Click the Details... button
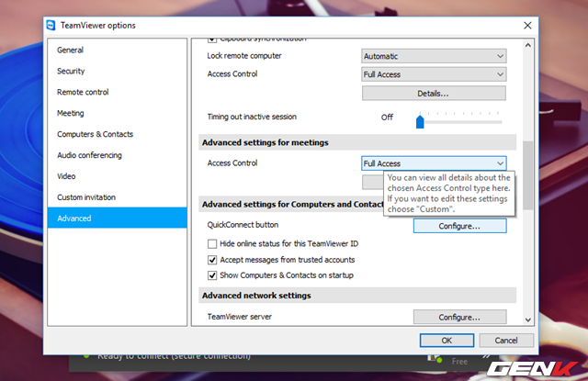This screenshot has width=588, height=381. 434,94
